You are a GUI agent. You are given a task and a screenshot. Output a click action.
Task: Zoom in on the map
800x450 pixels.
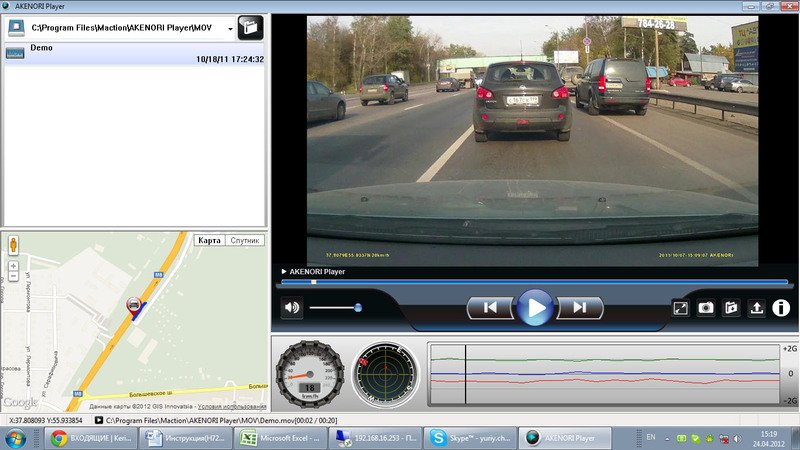13,266
